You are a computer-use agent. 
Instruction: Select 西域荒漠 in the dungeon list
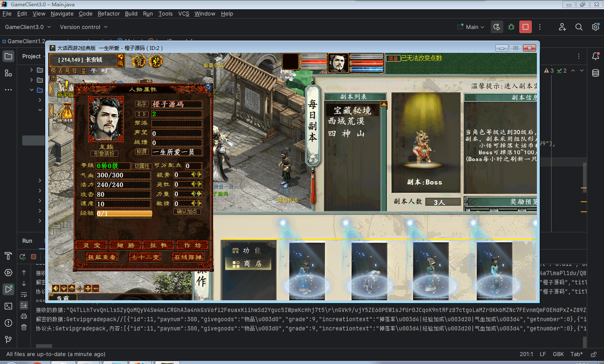point(346,121)
